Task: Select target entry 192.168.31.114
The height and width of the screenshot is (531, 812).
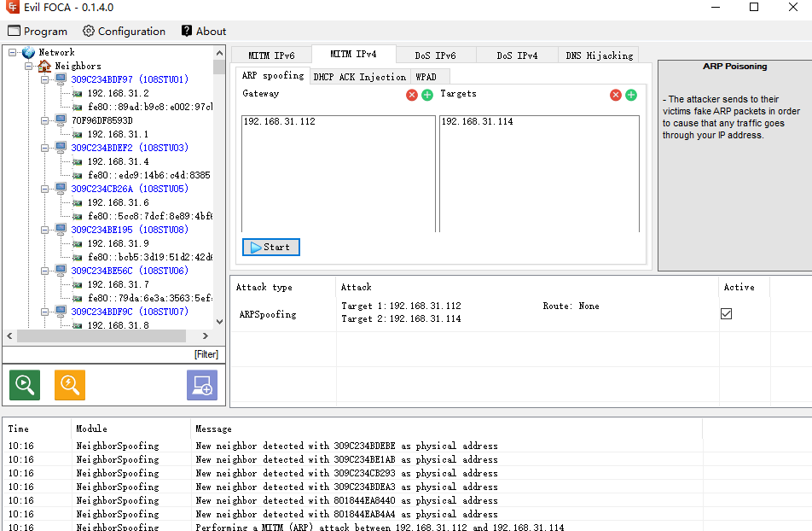Action: tap(539, 121)
